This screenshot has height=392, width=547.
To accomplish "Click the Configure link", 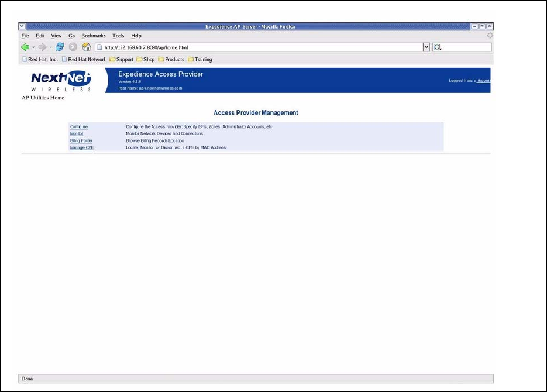I will [79, 126].
